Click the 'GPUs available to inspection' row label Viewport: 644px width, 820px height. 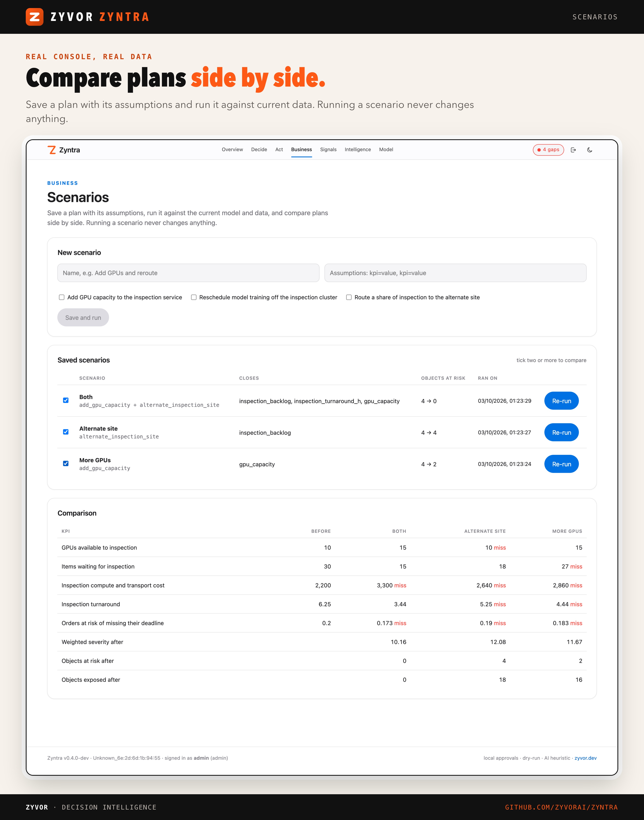[99, 547]
